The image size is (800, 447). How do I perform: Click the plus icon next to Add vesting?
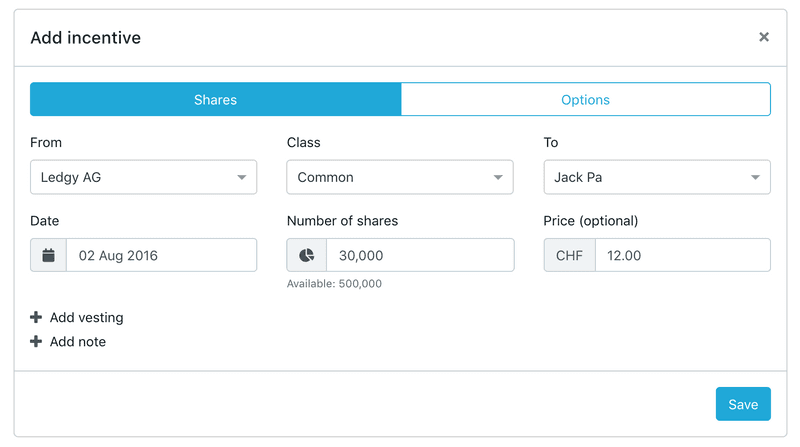tap(36, 317)
